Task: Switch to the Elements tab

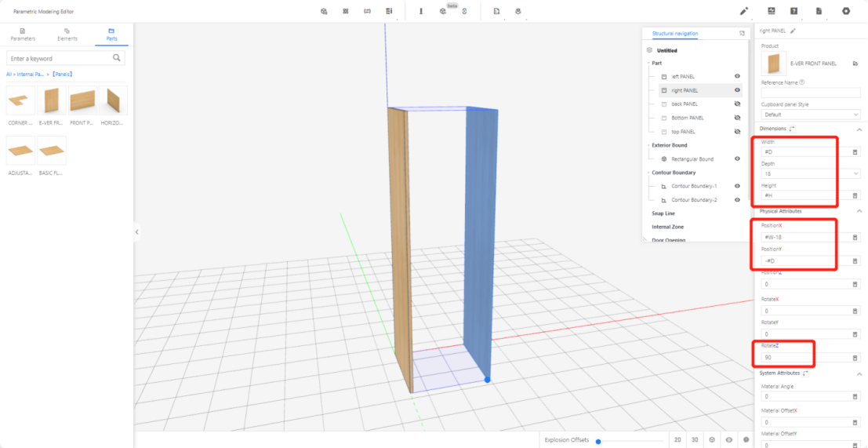Action: tap(67, 34)
